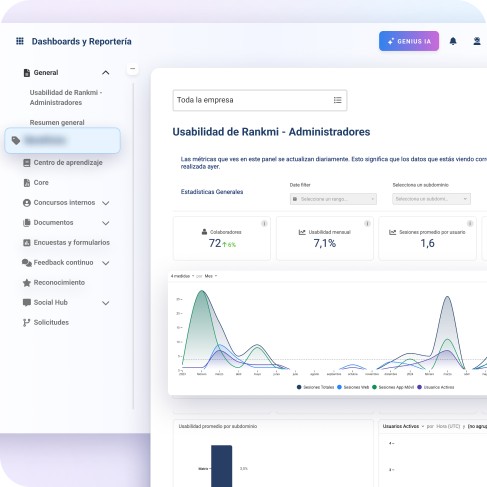Expand the Documentos chevron
Image resolution: width=487 pixels, height=487 pixels.
click(x=106, y=223)
